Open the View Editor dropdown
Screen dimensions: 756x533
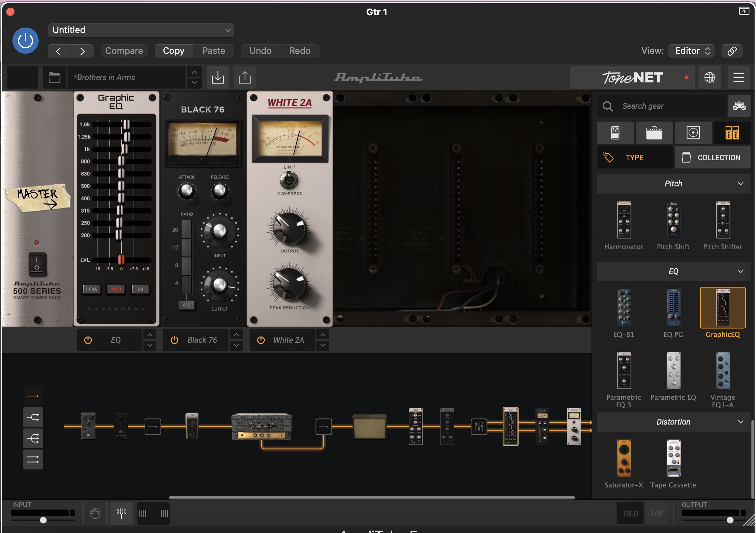coord(691,51)
